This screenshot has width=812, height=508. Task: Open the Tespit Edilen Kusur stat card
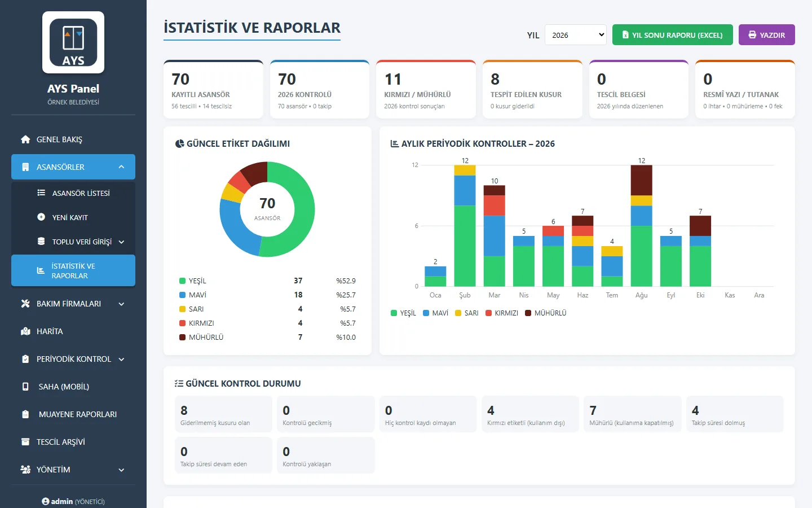[x=532, y=89]
